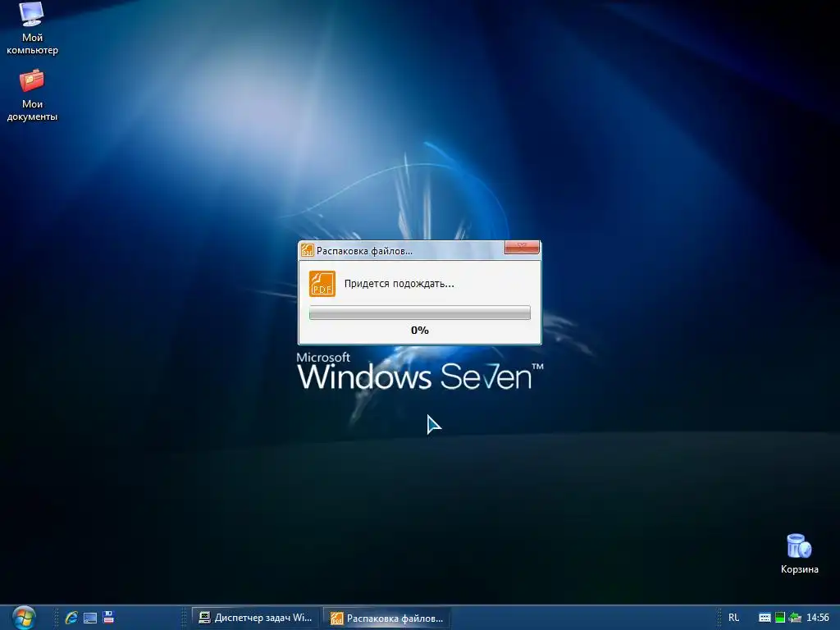This screenshot has height=630, width=840.
Task: Change the RU language indicator
Action: 733,618
